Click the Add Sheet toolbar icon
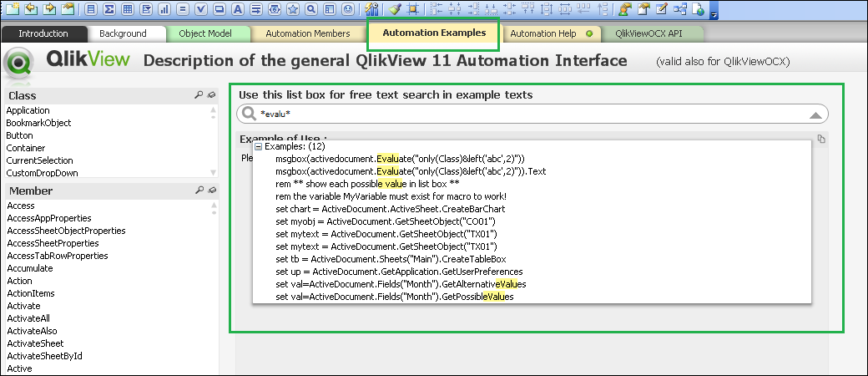The width and height of the screenshot is (868, 376). pyautogui.click(x=13, y=8)
